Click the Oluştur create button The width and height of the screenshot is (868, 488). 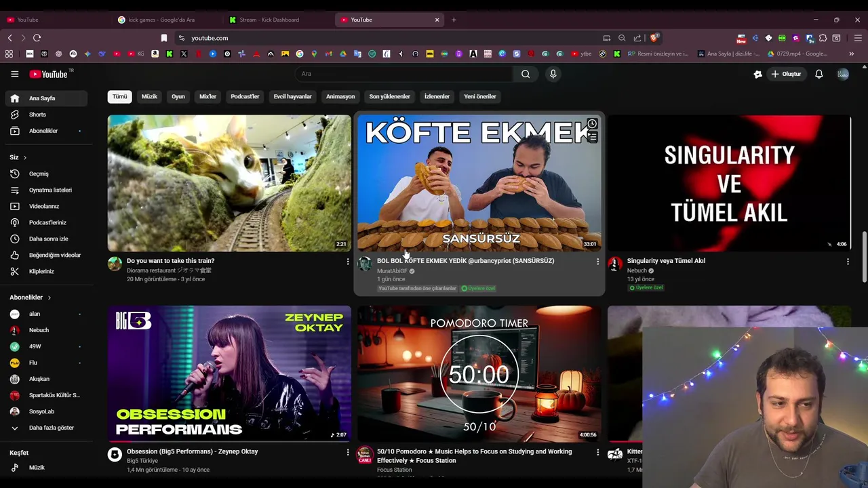point(786,74)
